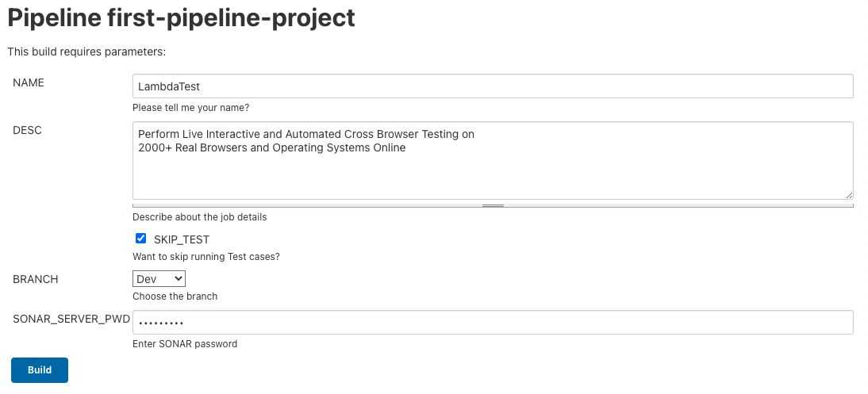Image resolution: width=868 pixels, height=394 pixels.
Task: Click 'This build requires parameters:' text
Action: point(86,52)
